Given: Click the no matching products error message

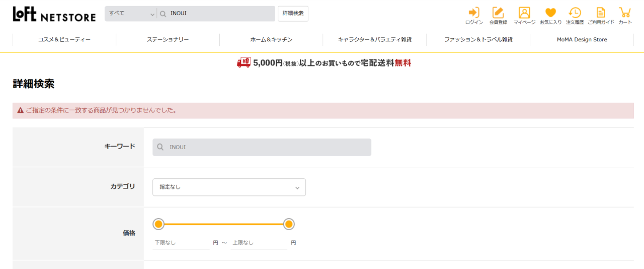Looking at the screenshot, I should (x=323, y=110).
